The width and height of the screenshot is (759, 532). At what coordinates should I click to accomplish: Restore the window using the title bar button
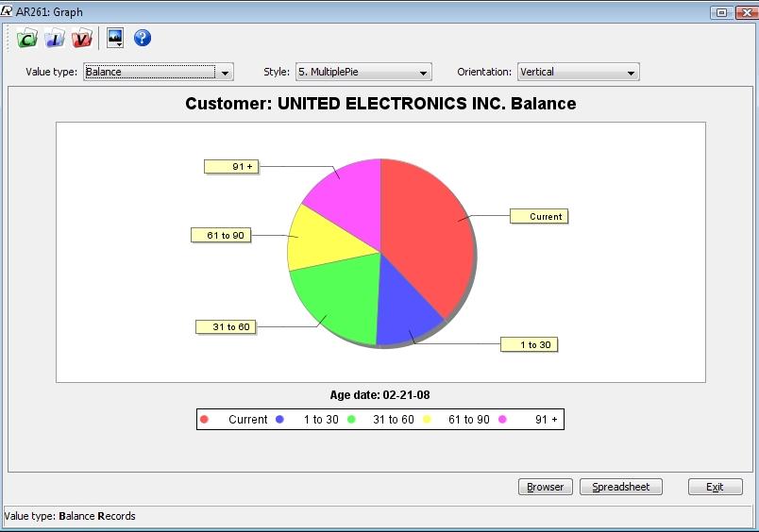721,12
